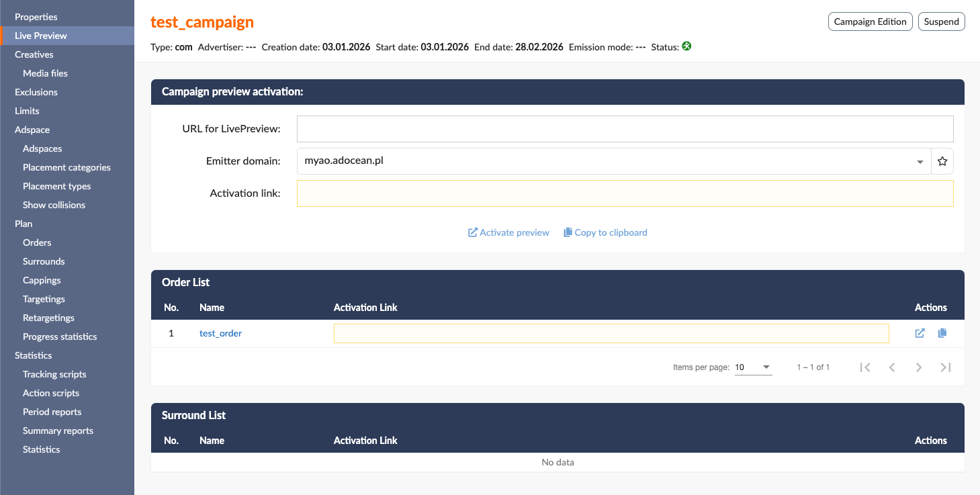This screenshot has width=980, height=495.
Task: Focus the URL for LivePreview field
Action: click(625, 128)
